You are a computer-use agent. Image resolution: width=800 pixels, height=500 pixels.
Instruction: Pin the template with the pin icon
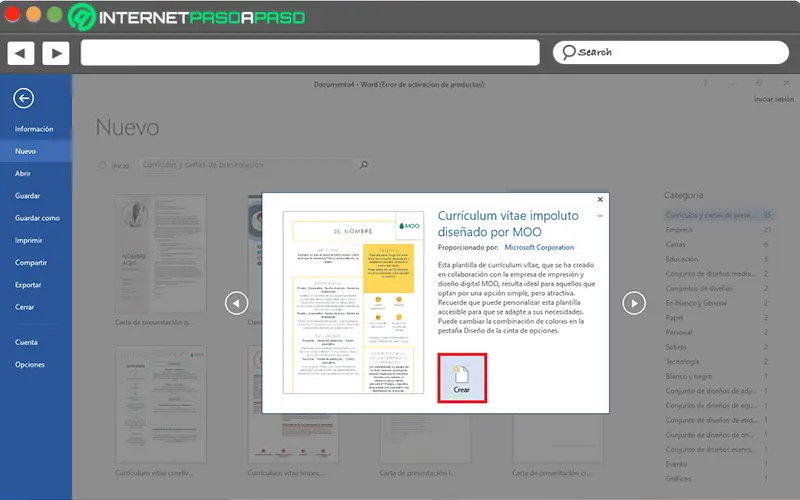pos(600,216)
